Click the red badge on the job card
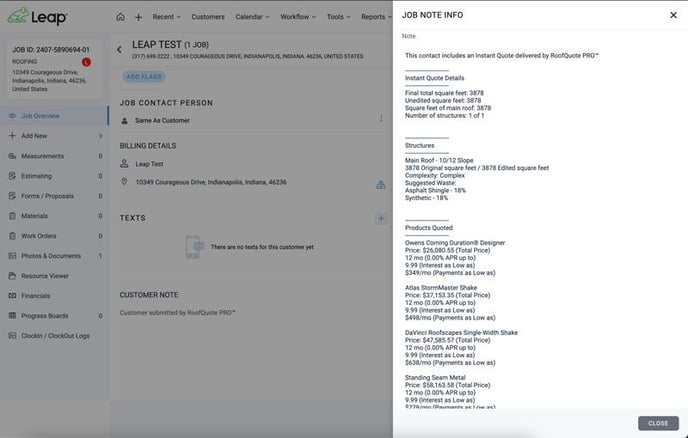Image resolution: width=688 pixels, height=438 pixels. [x=86, y=62]
